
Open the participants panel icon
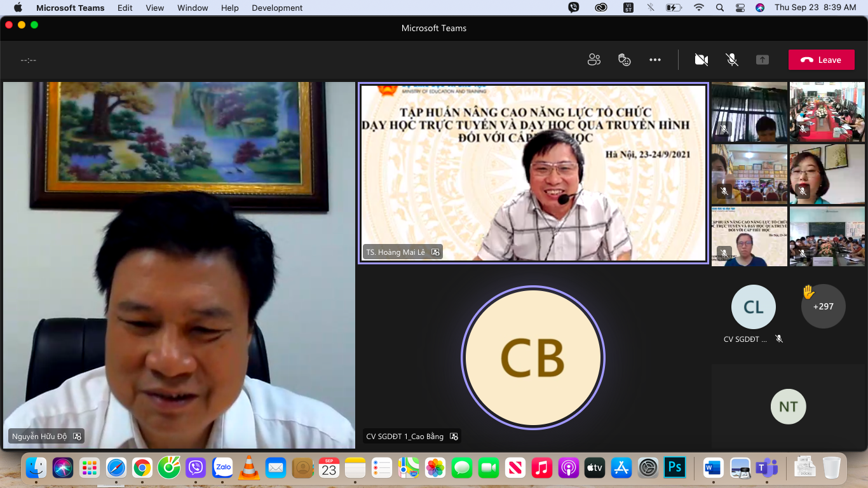point(594,60)
